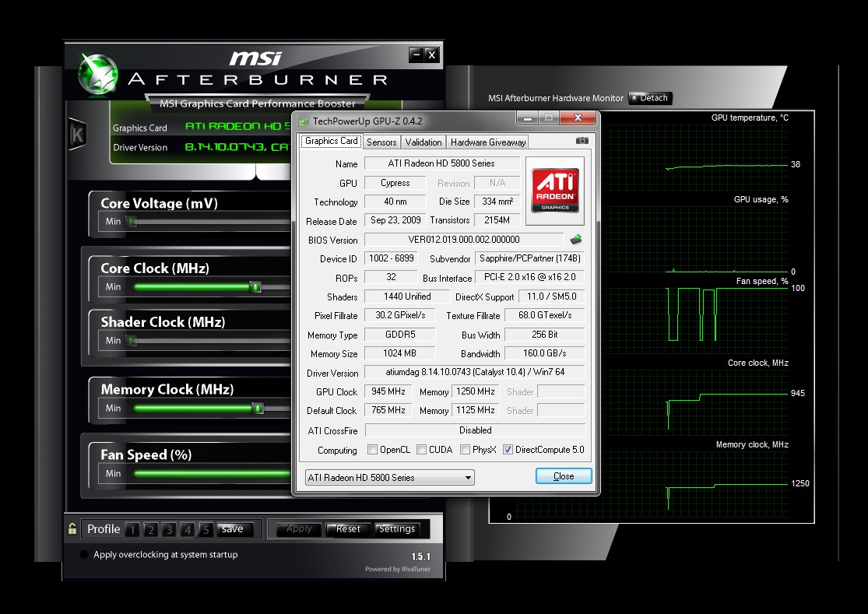Enable the OpenCL checkbox

(x=373, y=450)
